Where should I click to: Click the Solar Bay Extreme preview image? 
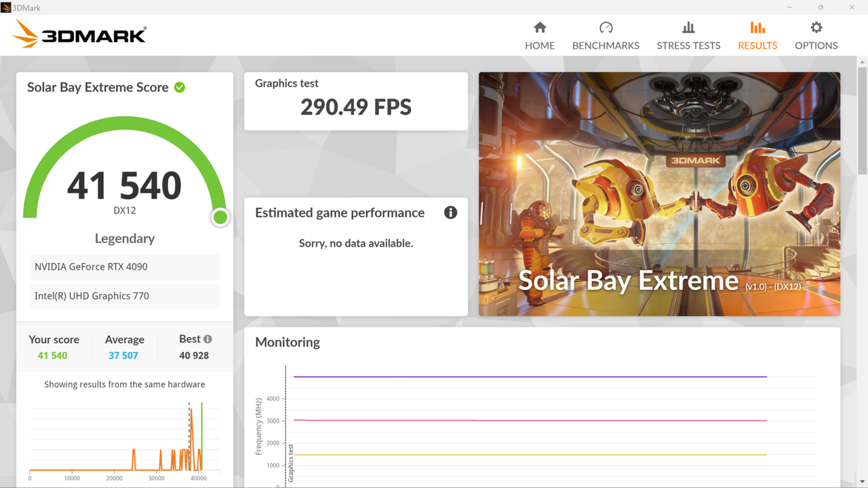point(659,194)
